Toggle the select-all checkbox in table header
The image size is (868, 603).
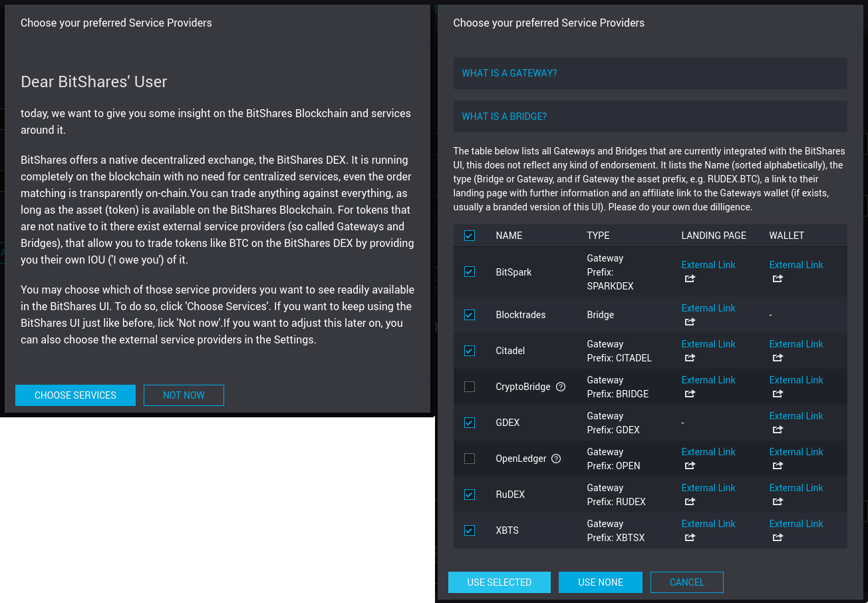click(x=470, y=236)
